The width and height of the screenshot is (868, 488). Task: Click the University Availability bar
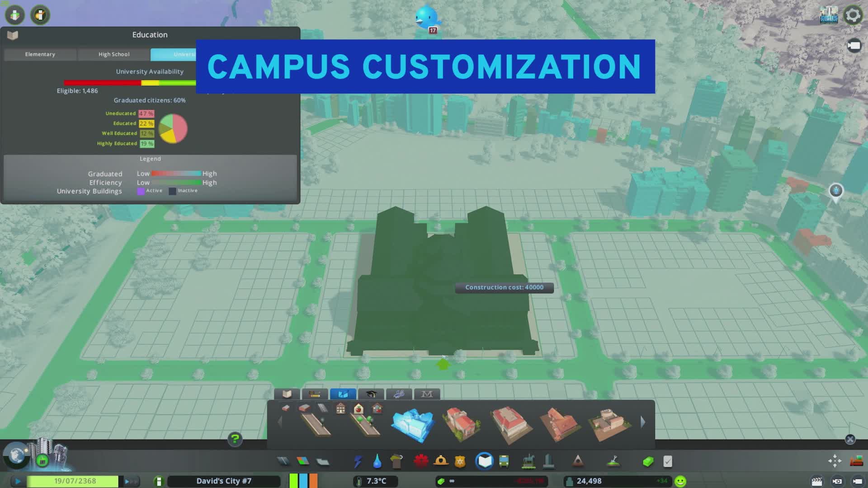click(130, 83)
